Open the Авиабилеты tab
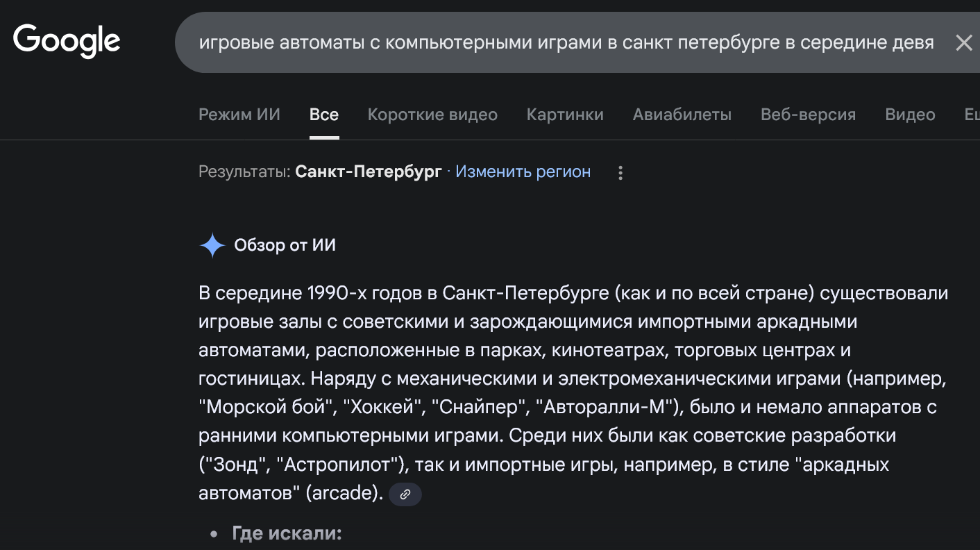The image size is (980, 550). [682, 115]
